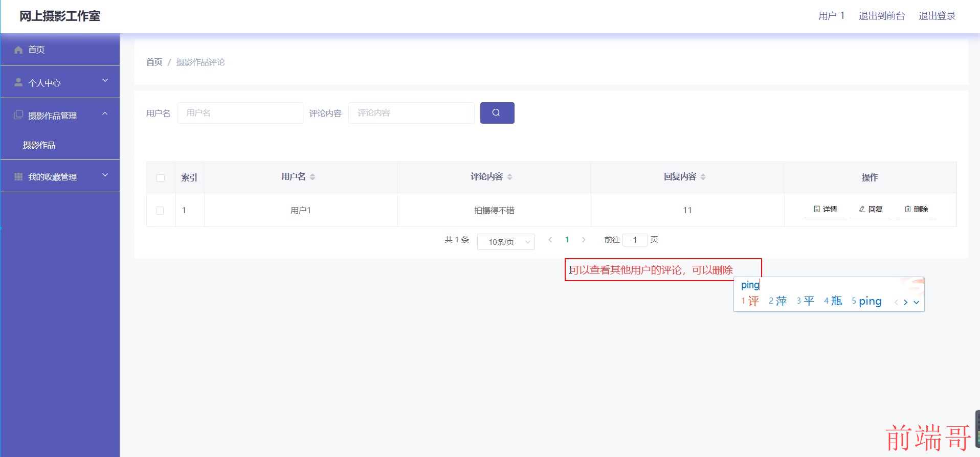
Task: Click the 摄影作品评论 breadcrumb text
Action: click(201, 62)
